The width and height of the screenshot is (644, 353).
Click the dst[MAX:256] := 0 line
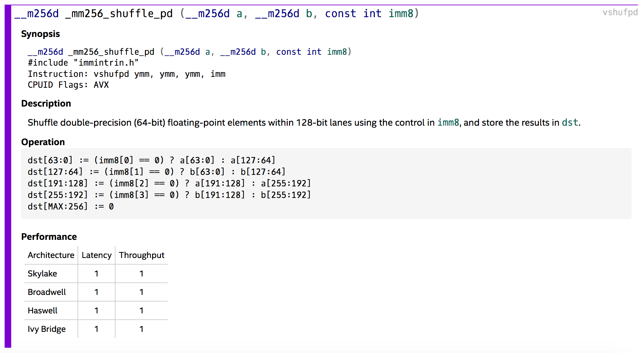[71, 207]
